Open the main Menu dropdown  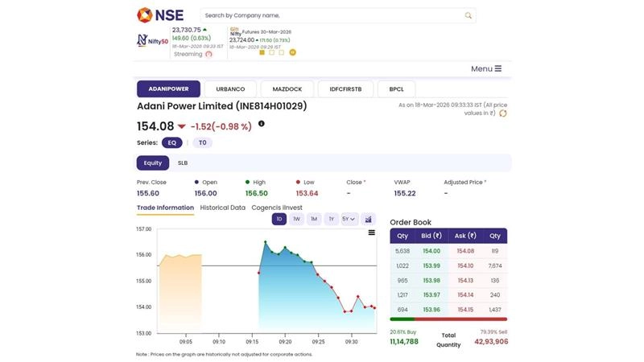[x=485, y=68]
